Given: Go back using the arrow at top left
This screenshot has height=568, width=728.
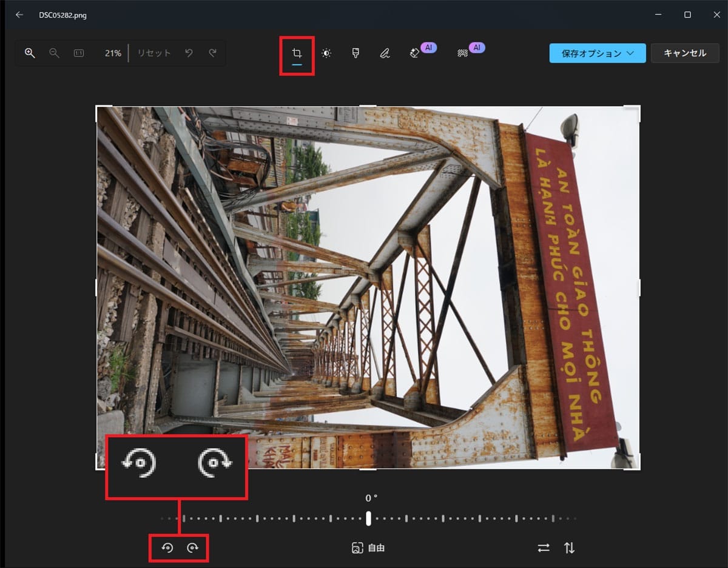Looking at the screenshot, I should pos(19,15).
